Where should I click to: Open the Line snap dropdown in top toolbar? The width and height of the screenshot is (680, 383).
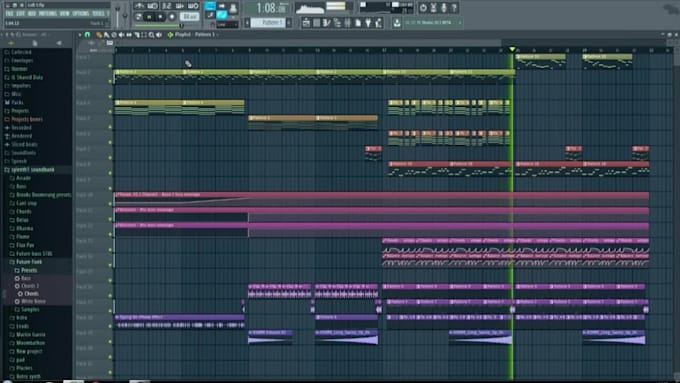pos(227,24)
